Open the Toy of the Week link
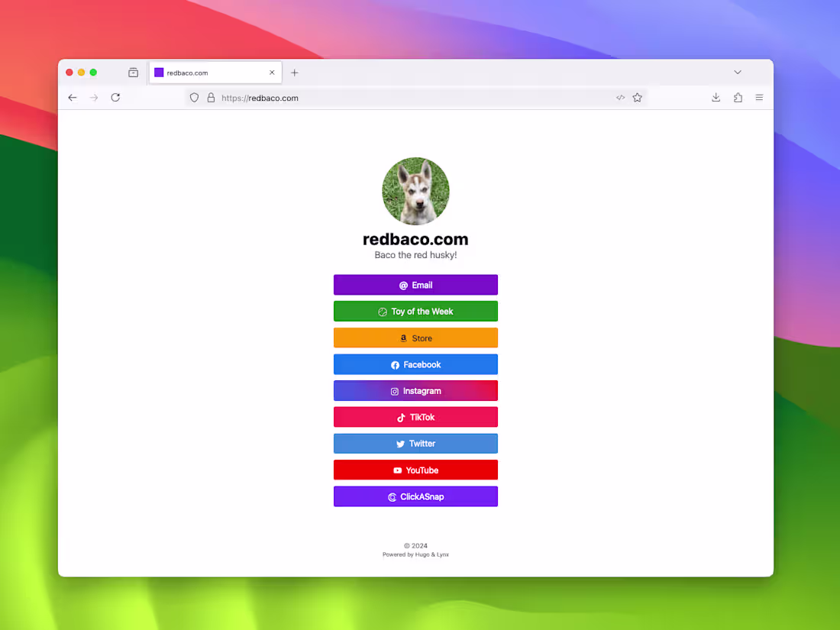The height and width of the screenshot is (630, 840). 415,312
